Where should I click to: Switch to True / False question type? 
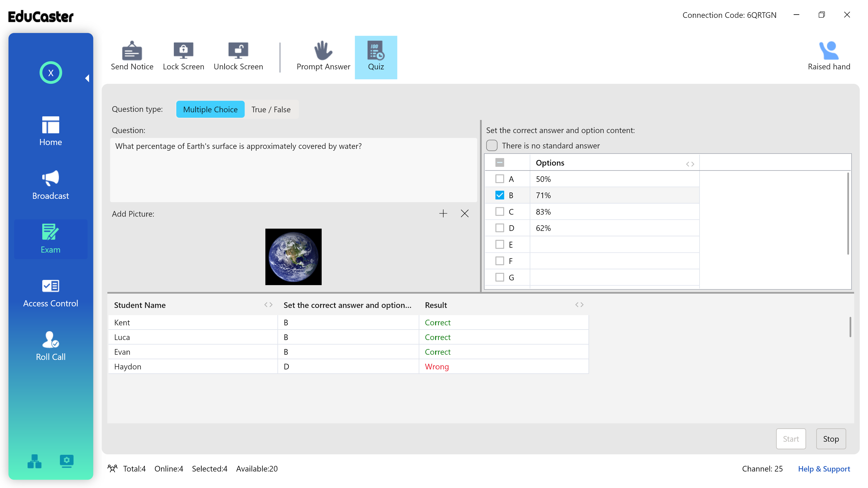point(271,109)
